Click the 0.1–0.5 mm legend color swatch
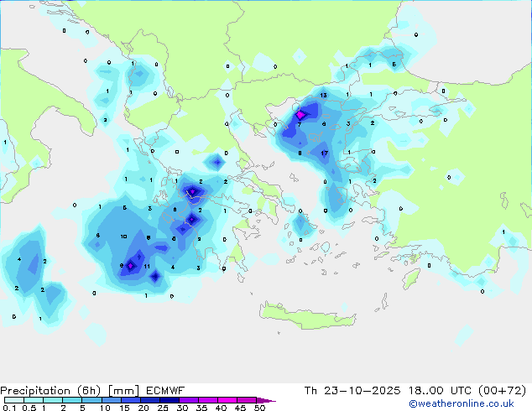Screen dimensions: 532x411 (x=14, y=400)
